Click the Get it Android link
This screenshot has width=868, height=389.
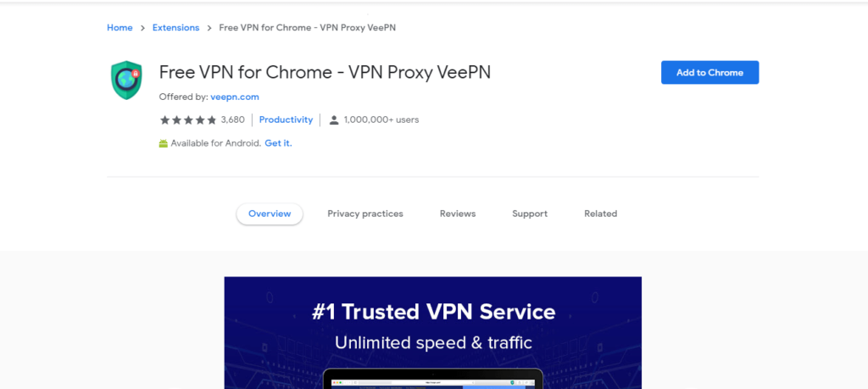[278, 143]
